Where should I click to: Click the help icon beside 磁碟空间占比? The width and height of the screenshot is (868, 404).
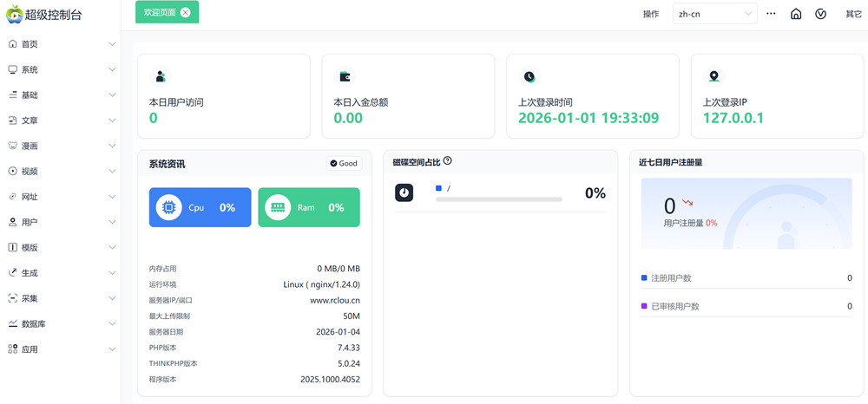(x=448, y=161)
